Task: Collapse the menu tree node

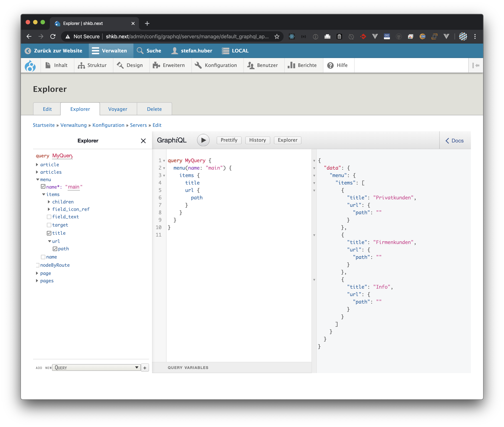Action: coord(38,180)
